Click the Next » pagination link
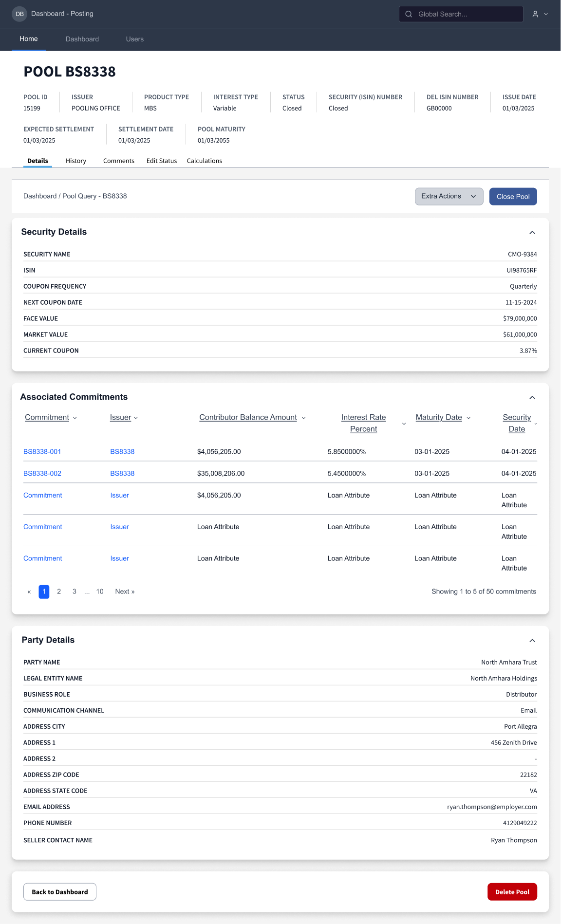The width and height of the screenshot is (561, 924). (125, 591)
